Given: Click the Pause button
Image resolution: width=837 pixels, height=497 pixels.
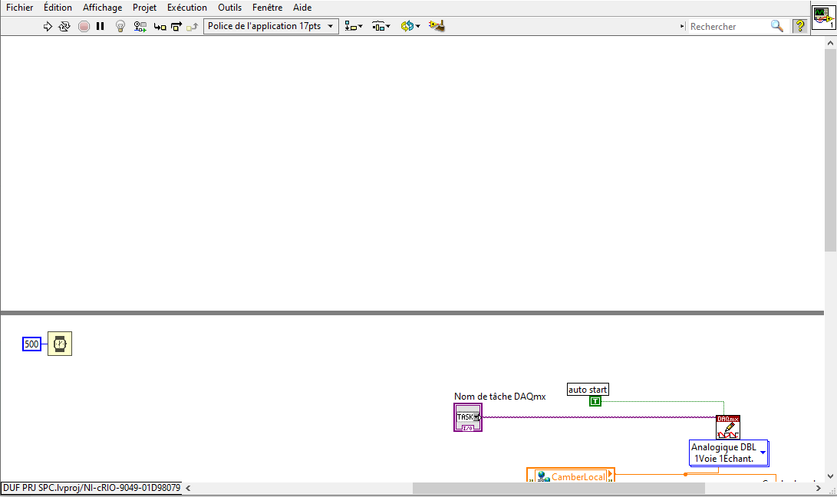Looking at the screenshot, I should [x=100, y=26].
